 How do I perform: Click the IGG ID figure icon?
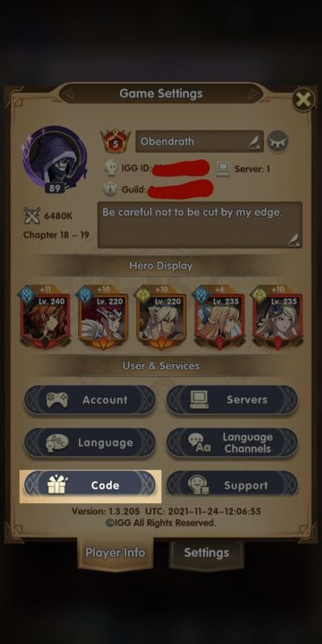(111, 168)
